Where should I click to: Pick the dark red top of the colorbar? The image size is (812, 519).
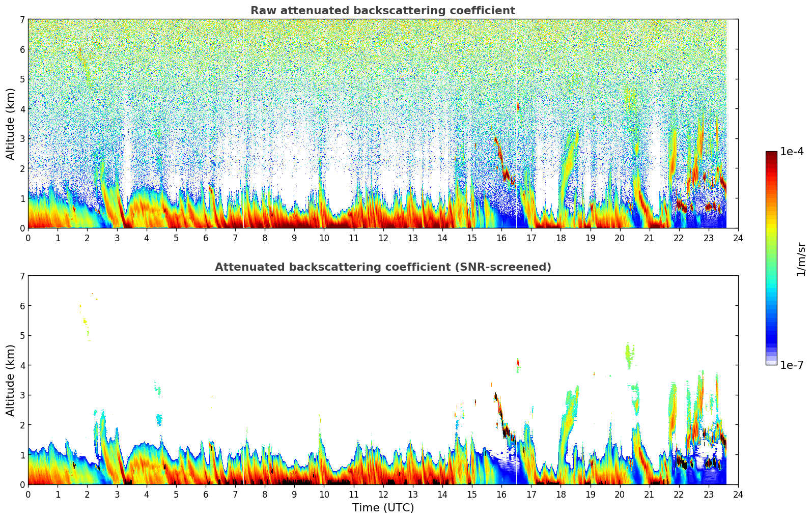771,155
